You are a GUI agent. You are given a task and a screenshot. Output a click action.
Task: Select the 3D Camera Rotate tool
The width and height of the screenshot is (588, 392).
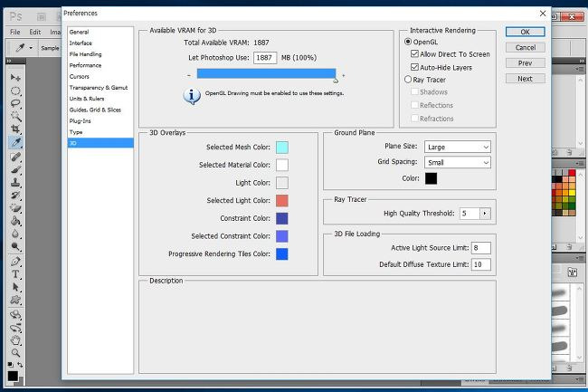click(x=15, y=328)
